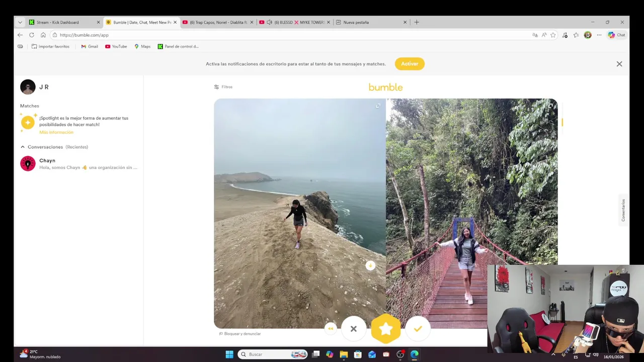Screen dimensions: 644x362
Task: Open the Comentarios side tab
Action: [623, 210]
